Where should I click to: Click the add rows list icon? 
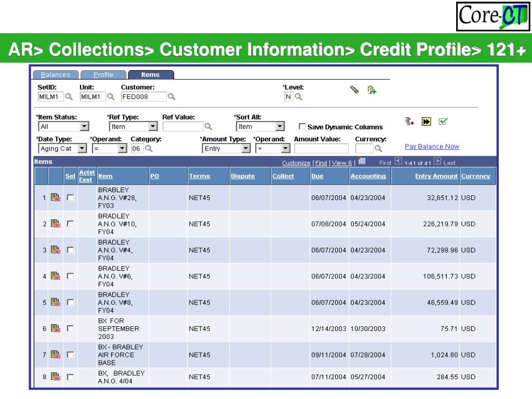[409, 122]
